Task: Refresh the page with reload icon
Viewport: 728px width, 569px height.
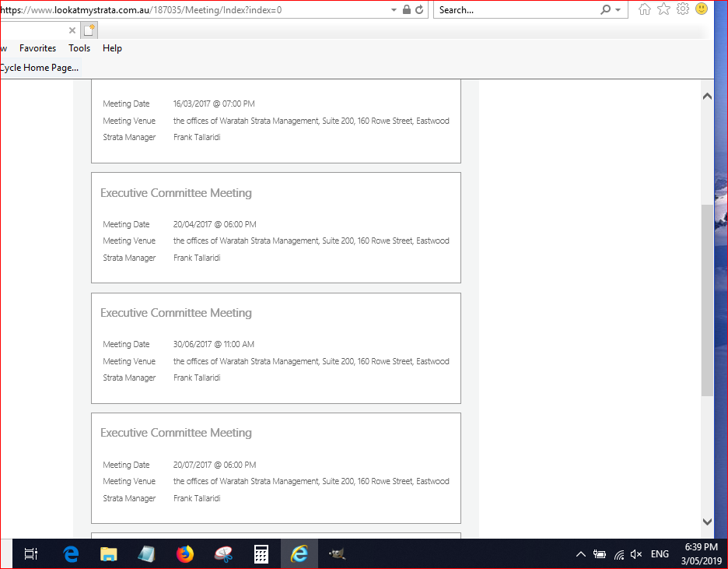Action: [419, 10]
